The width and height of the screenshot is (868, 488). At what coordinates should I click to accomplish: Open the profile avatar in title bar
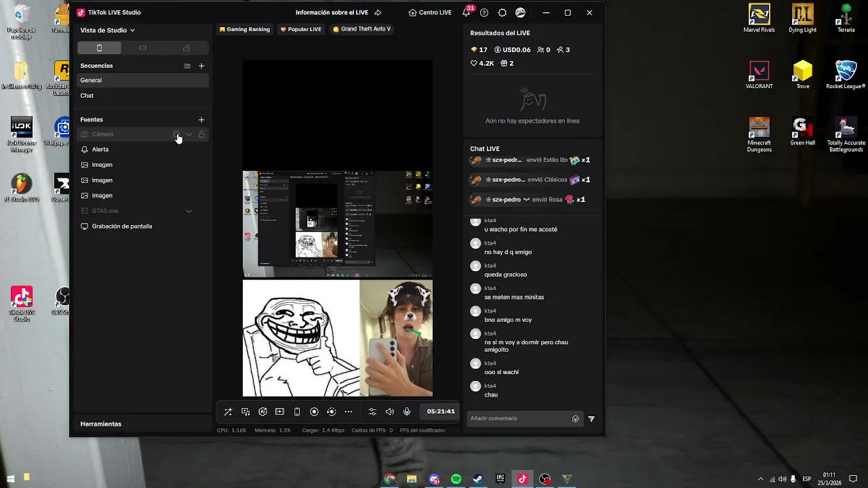point(520,12)
